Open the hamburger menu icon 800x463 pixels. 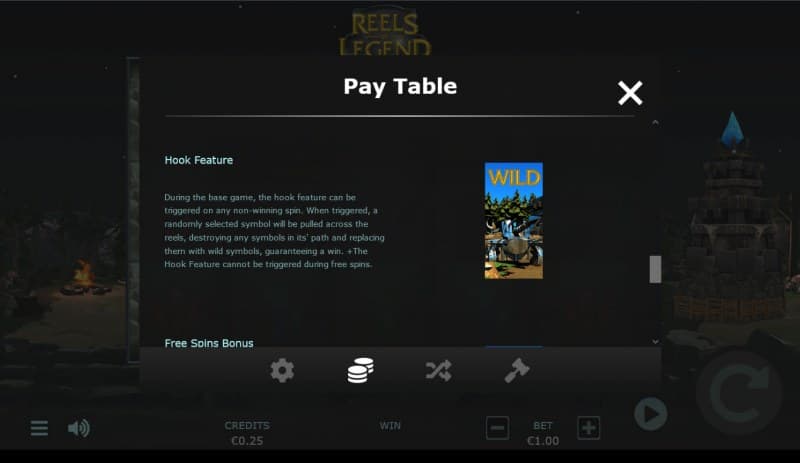(39, 428)
